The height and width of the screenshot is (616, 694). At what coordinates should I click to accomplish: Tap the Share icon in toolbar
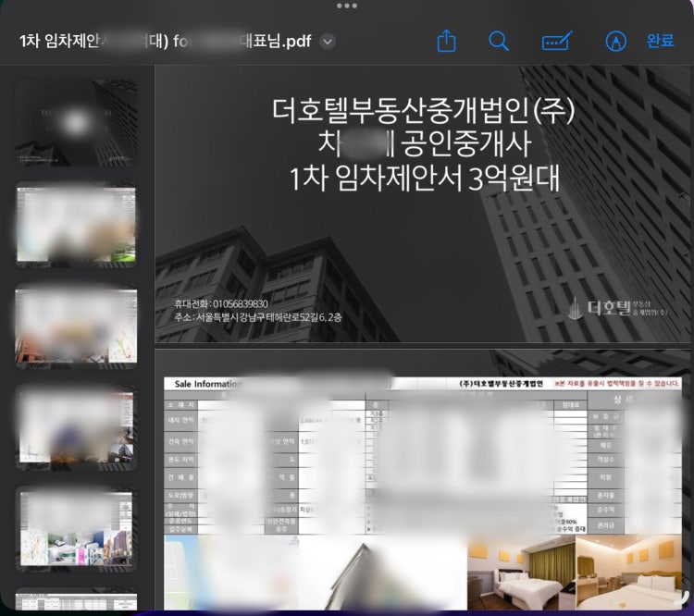tap(446, 41)
